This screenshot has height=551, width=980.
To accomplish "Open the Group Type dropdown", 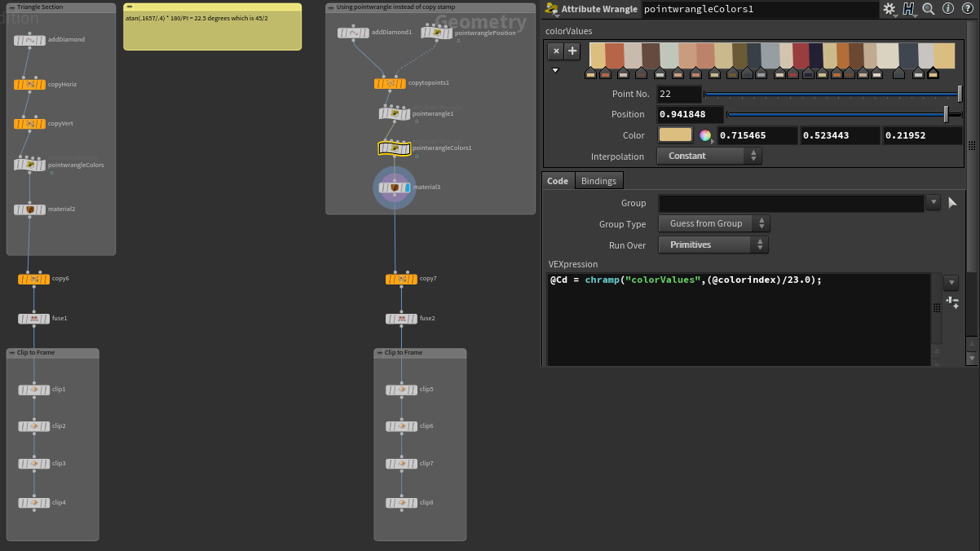I will tap(713, 223).
